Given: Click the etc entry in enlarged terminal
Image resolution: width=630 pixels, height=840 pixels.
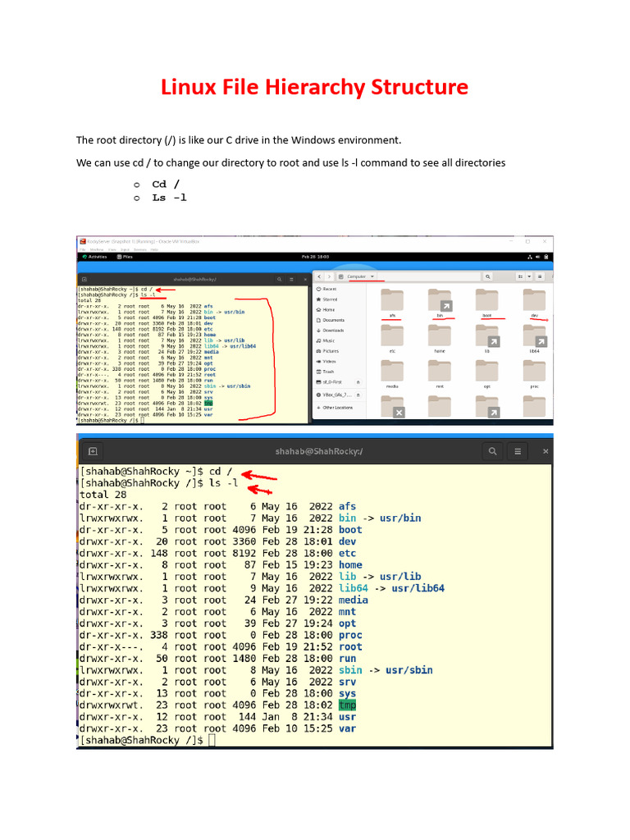Looking at the screenshot, I should click(347, 553).
